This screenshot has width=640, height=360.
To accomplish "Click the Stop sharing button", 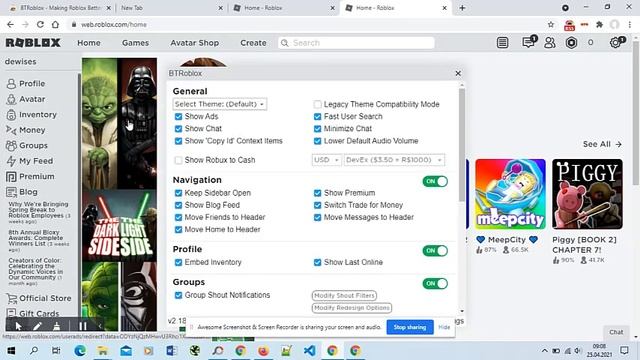I will pos(410,327).
